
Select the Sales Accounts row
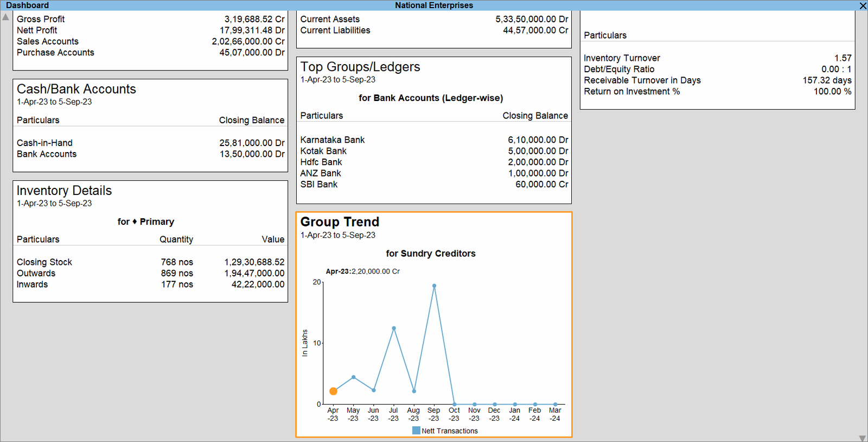(150, 41)
